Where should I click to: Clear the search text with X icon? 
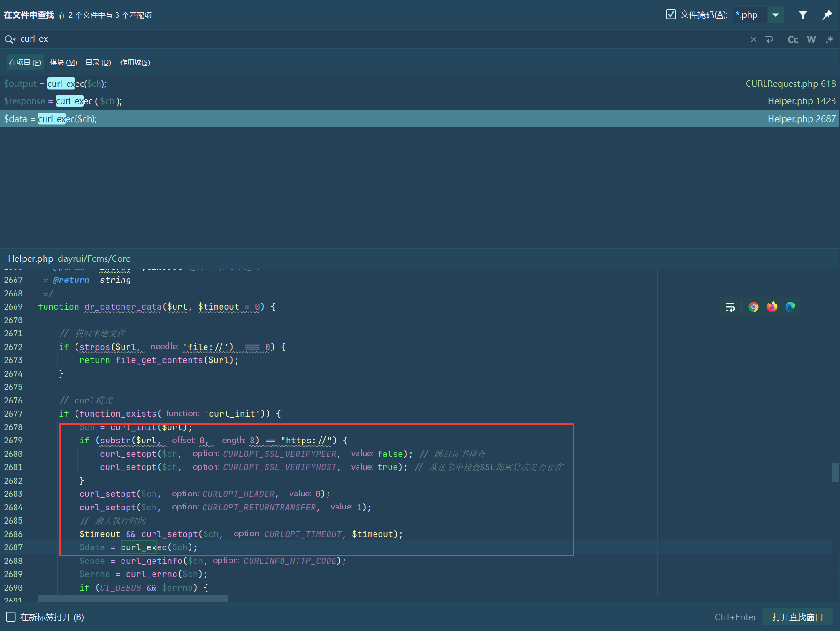754,39
